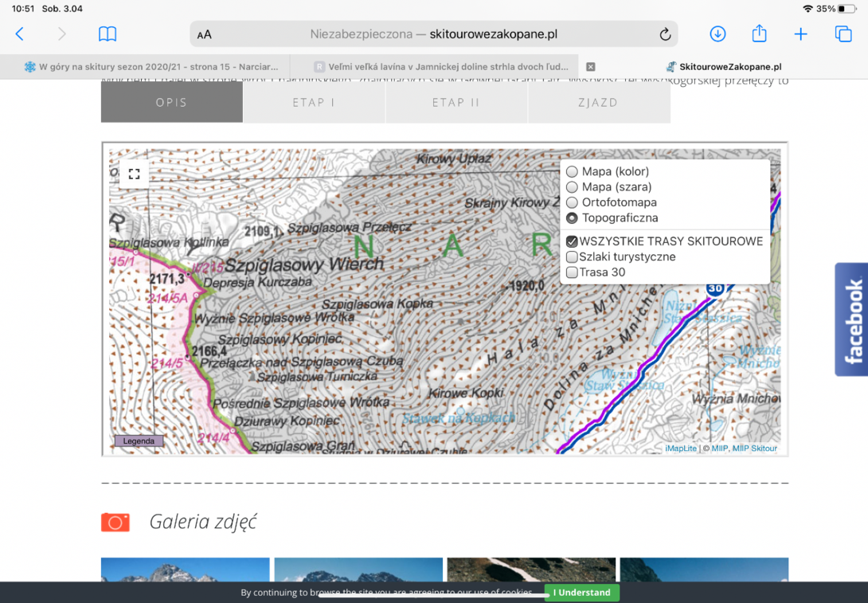Click the Szpiglasowa Turniczka map label
Image resolution: width=868 pixels, height=603 pixels.
(x=317, y=377)
